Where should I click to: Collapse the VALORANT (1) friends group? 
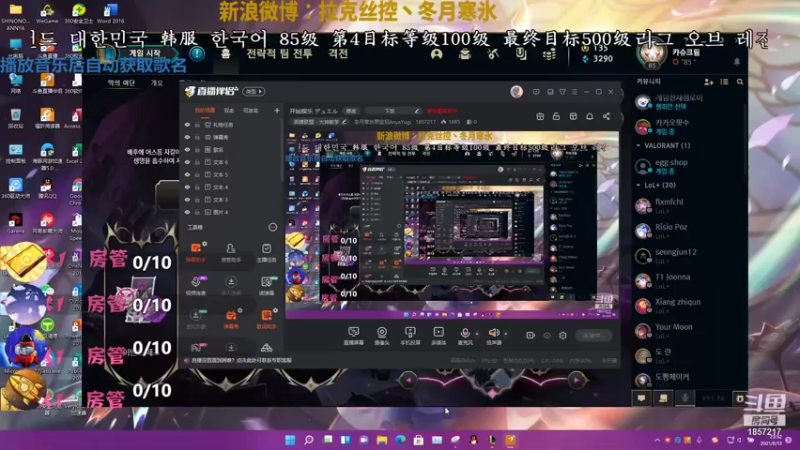pyautogui.click(x=638, y=146)
